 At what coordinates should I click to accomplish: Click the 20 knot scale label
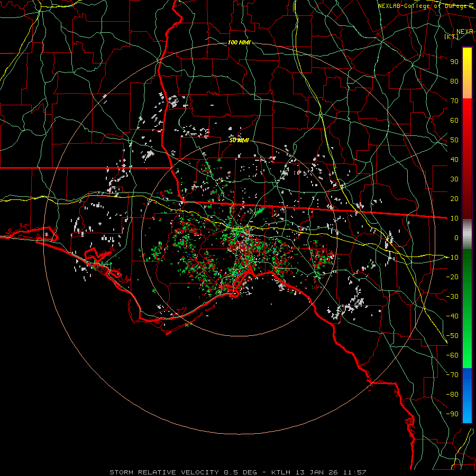tap(454, 198)
